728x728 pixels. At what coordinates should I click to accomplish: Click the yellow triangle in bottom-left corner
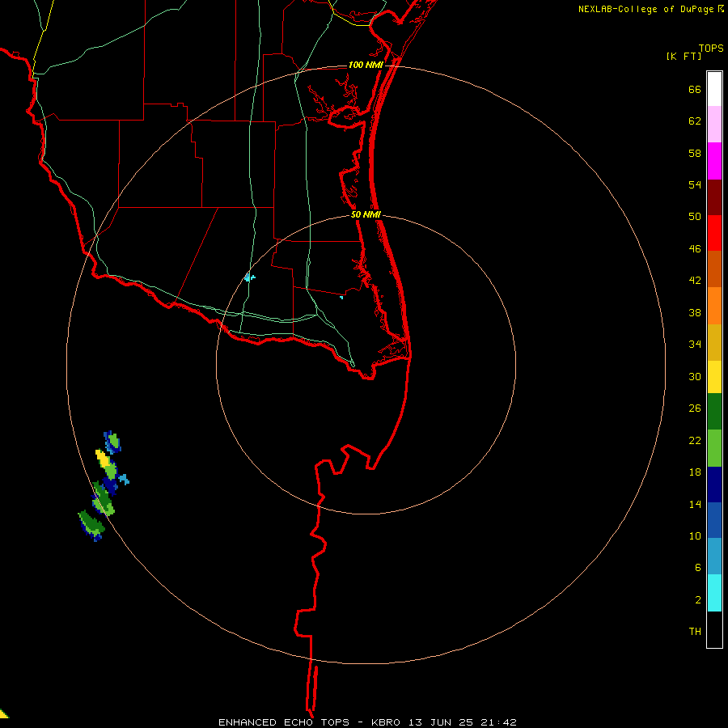pos(4,713)
